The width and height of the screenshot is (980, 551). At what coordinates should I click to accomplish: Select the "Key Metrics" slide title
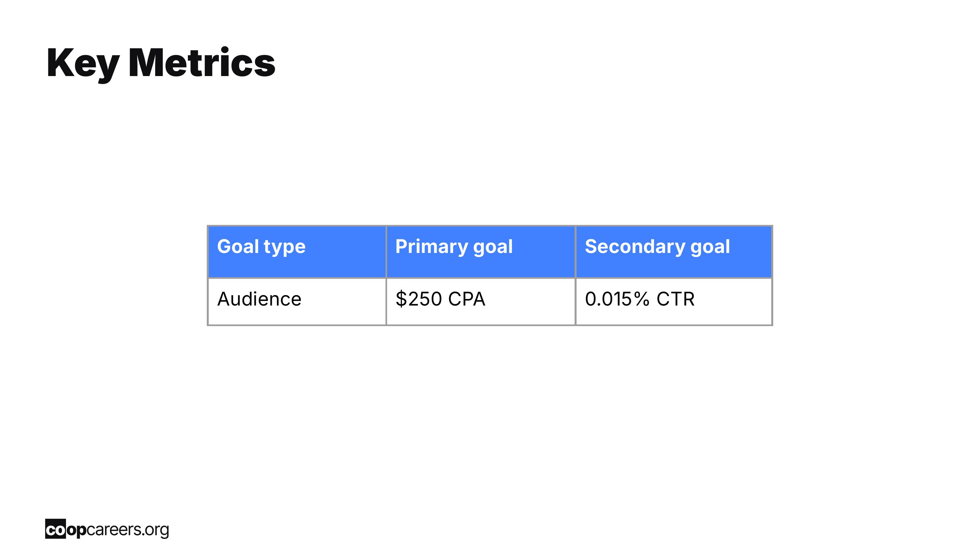click(161, 64)
